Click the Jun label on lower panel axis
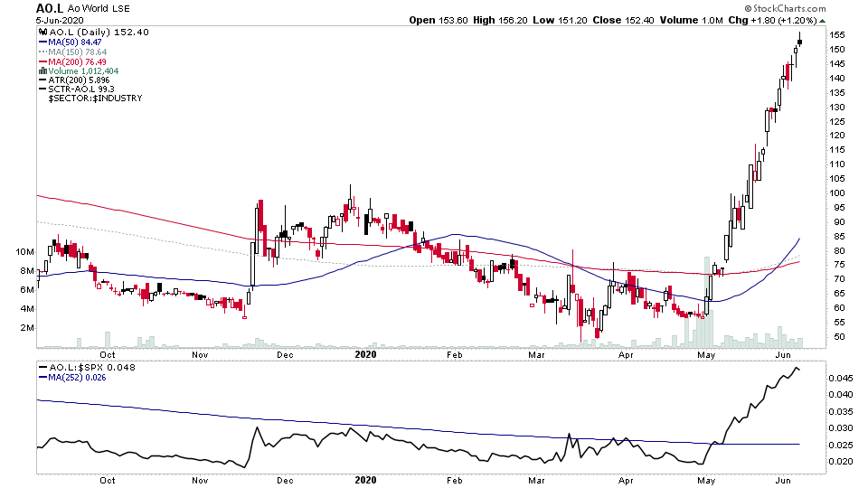 point(783,480)
